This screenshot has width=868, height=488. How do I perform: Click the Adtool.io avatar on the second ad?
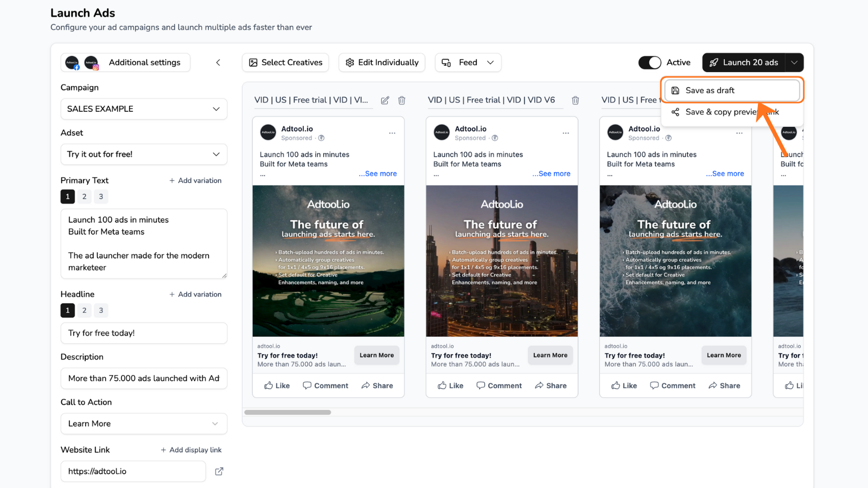tap(442, 132)
